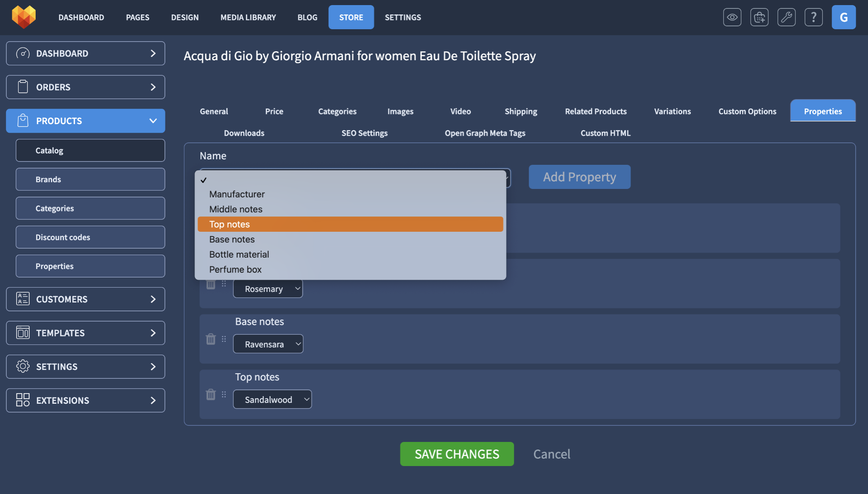Click the Customers contact card icon
The height and width of the screenshot is (494, 868).
(23, 299)
